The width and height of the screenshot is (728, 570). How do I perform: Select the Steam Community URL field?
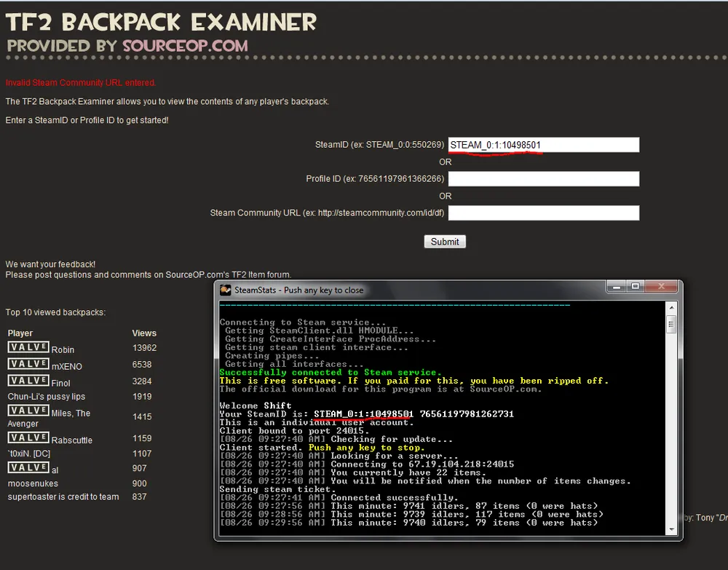(543, 213)
